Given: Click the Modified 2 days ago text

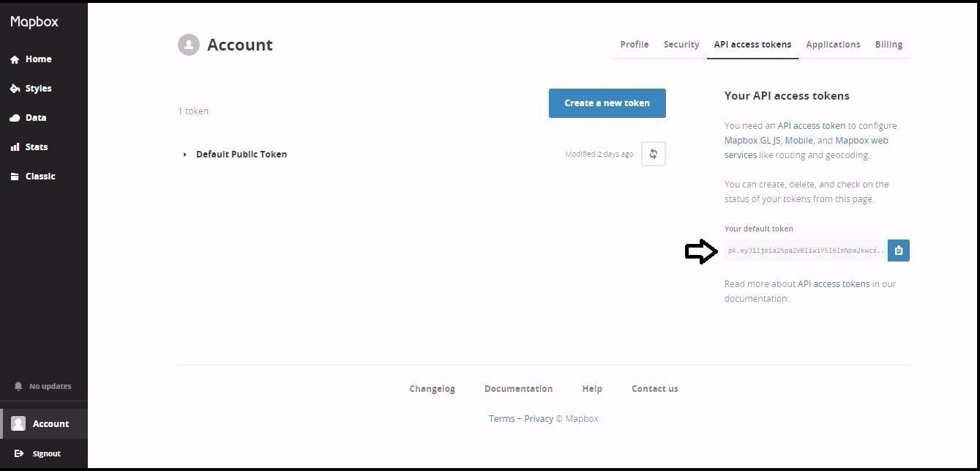Looking at the screenshot, I should (599, 155).
